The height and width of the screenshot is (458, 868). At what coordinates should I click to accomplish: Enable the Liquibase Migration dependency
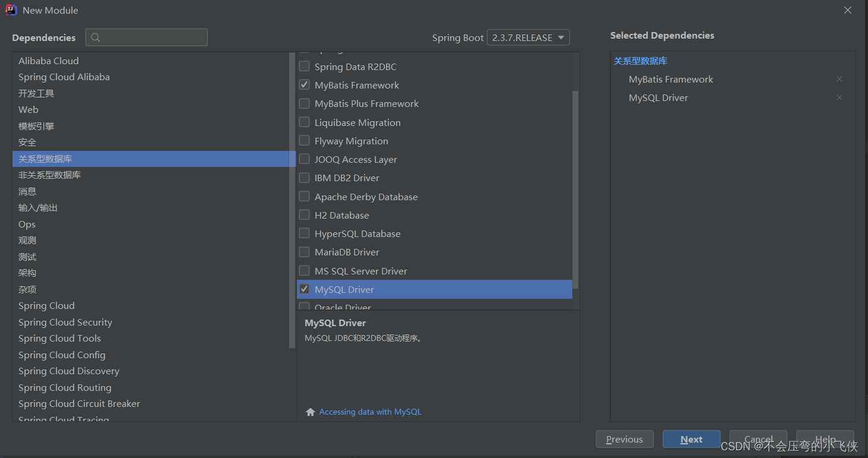(x=304, y=122)
